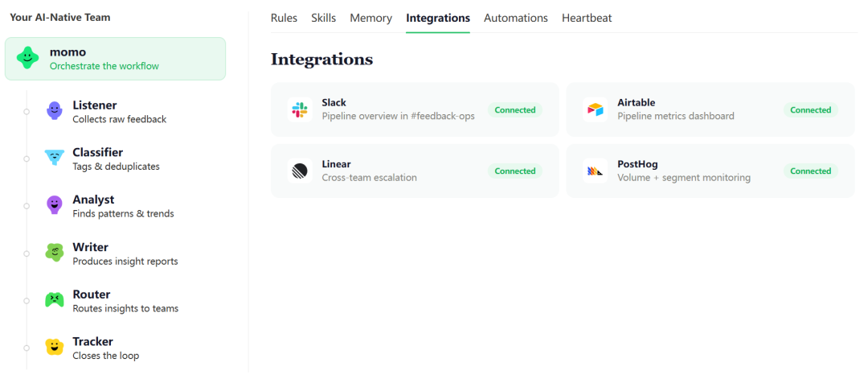Open the Airtable integration card
868x383 pixels.
click(710, 109)
